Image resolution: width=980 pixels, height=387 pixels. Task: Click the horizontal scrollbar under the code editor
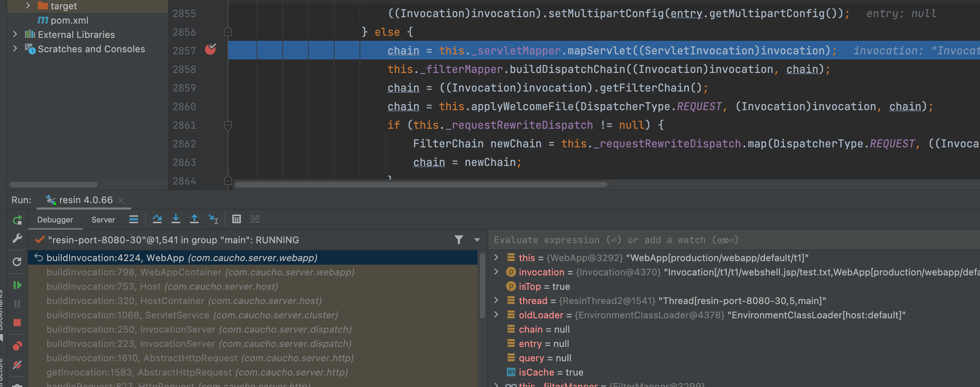tap(421, 185)
